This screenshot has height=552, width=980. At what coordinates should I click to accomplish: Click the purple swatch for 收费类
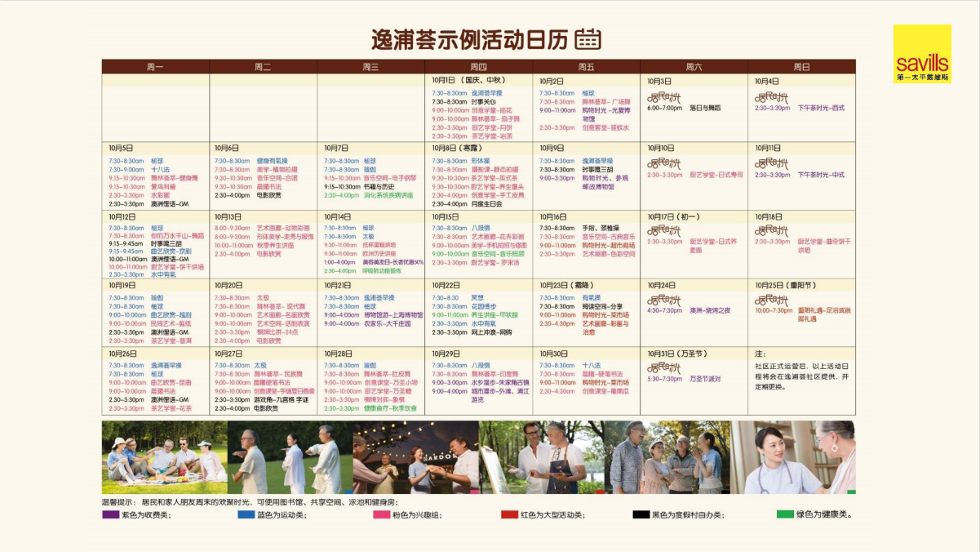110,515
